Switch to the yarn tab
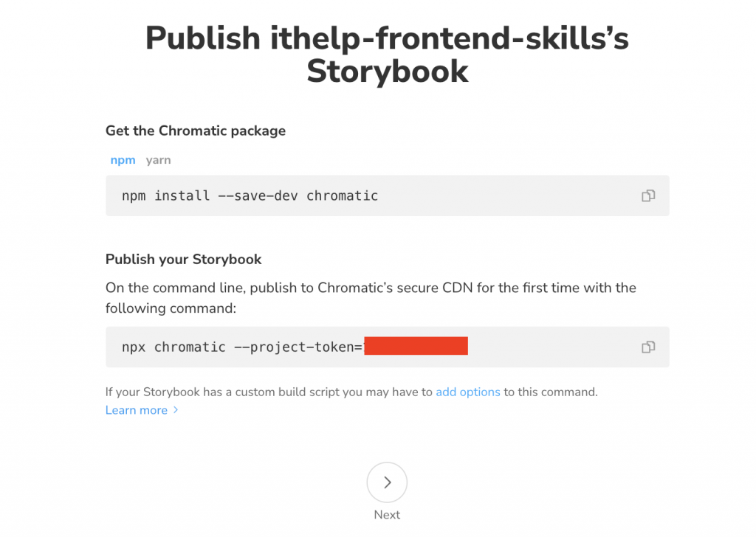This screenshot has width=756, height=537. [x=158, y=160]
